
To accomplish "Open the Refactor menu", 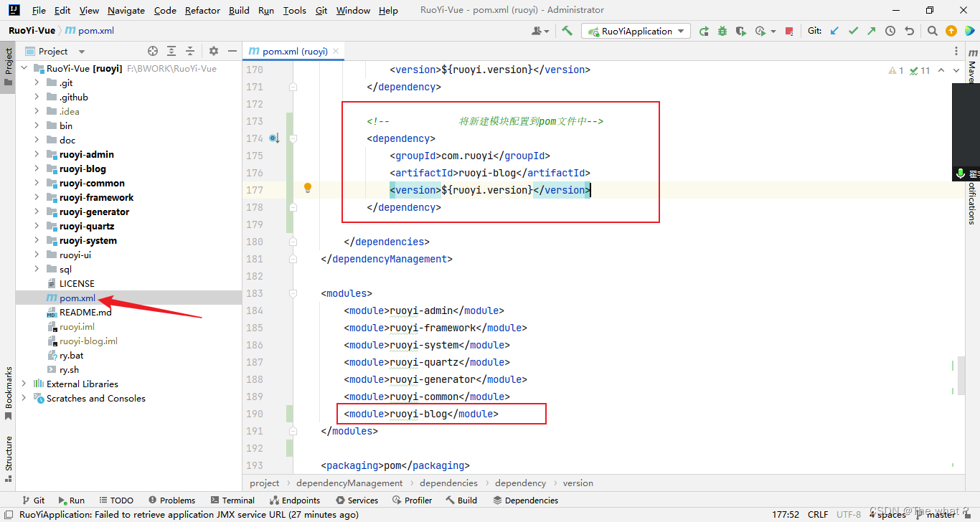I will (x=202, y=10).
